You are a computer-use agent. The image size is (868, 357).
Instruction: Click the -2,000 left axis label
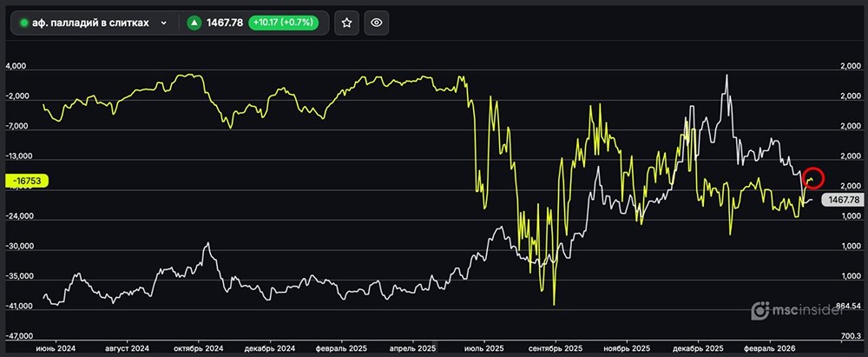16,96
